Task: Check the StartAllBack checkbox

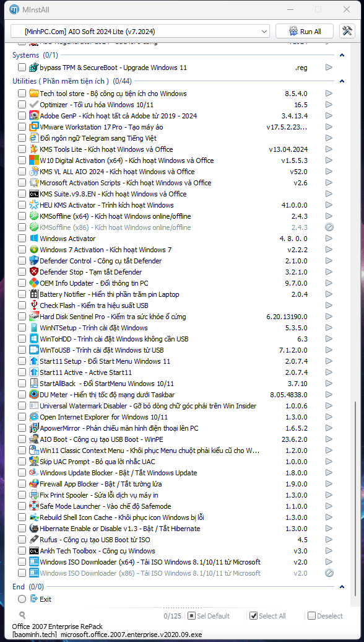Action: click(22, 383)
